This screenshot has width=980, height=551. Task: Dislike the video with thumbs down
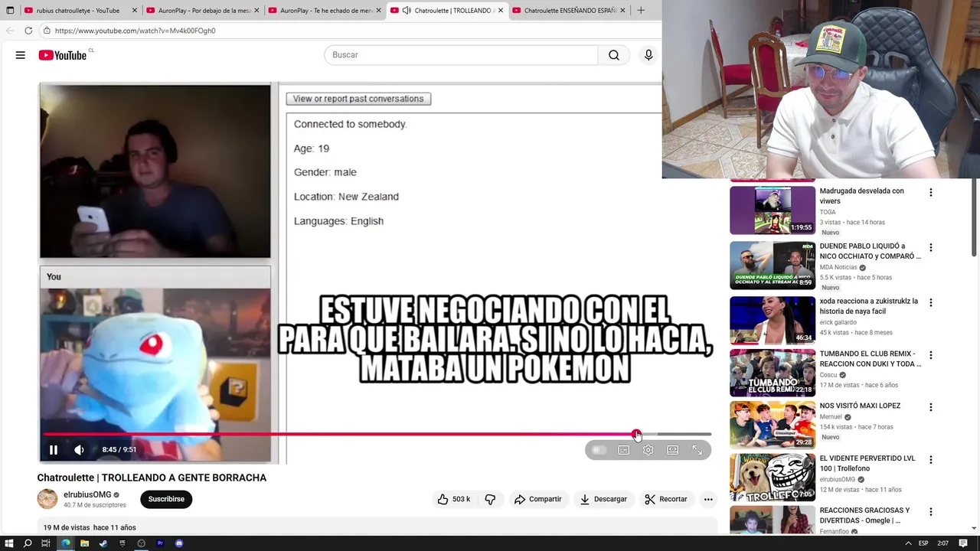coord(490,499)
